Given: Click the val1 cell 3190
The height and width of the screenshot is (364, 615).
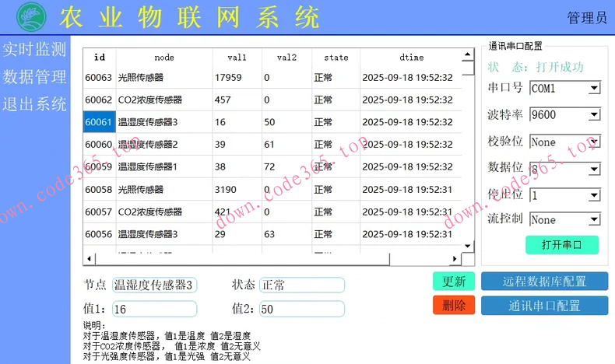Looking at the screenshot, I should pyautogui.click(x=237, y=190).
